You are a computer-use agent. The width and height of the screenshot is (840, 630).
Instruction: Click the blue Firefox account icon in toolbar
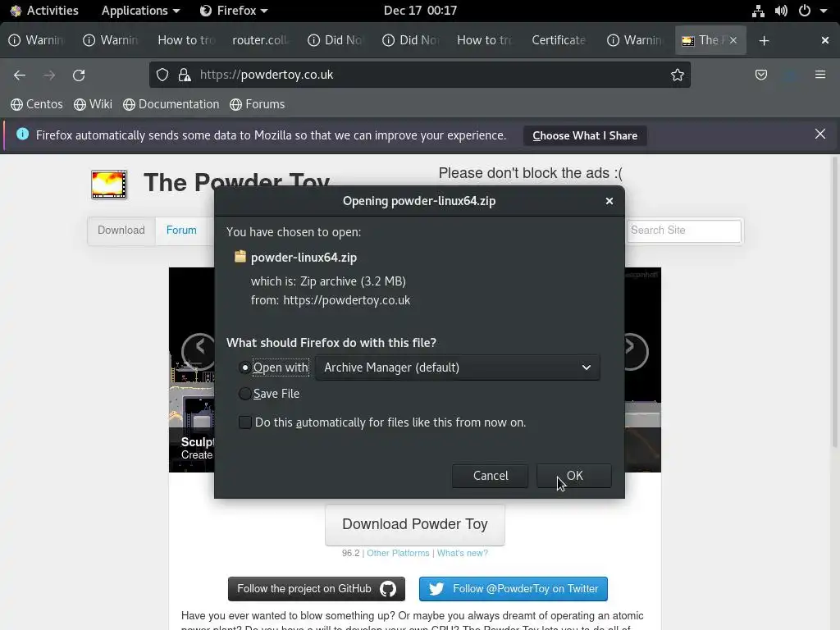click(x=790, y=75)
